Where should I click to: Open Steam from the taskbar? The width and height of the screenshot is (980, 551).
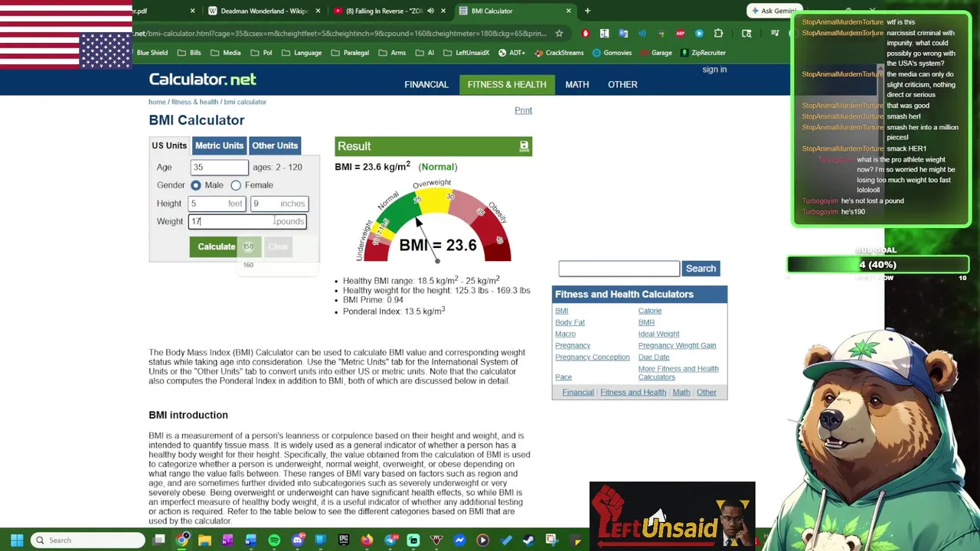[528, 540]
